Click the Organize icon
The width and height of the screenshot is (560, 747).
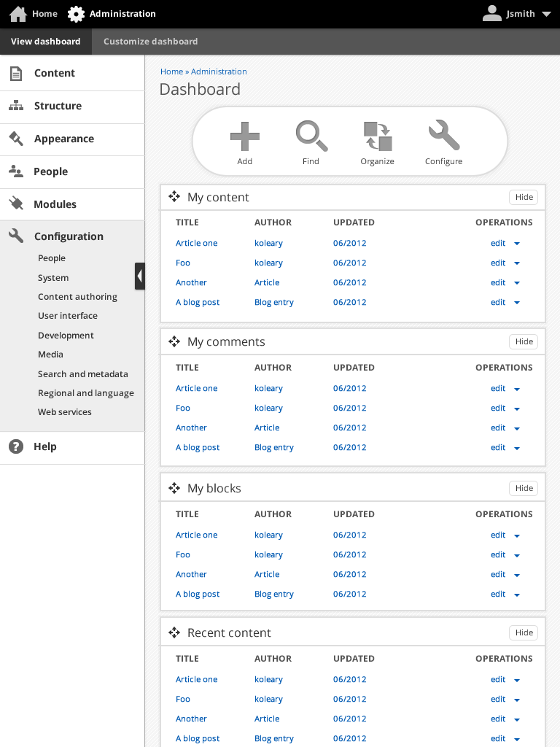point(377,136)
